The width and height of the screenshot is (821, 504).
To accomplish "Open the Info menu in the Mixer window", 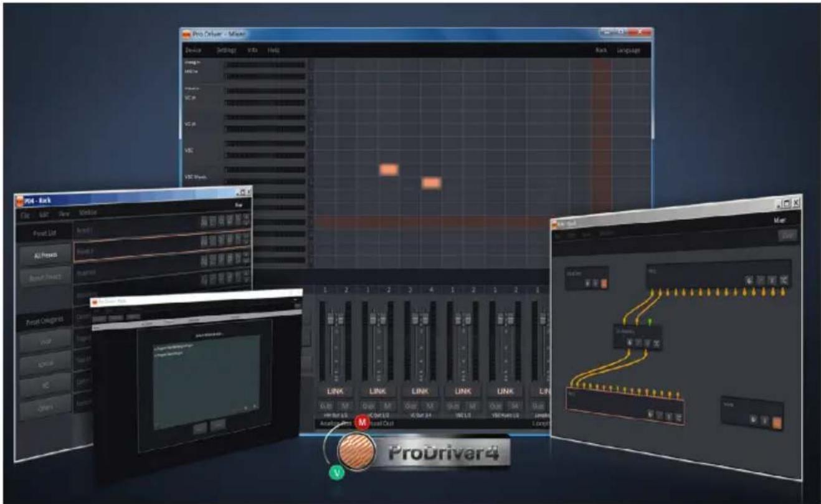I will 253,50.
